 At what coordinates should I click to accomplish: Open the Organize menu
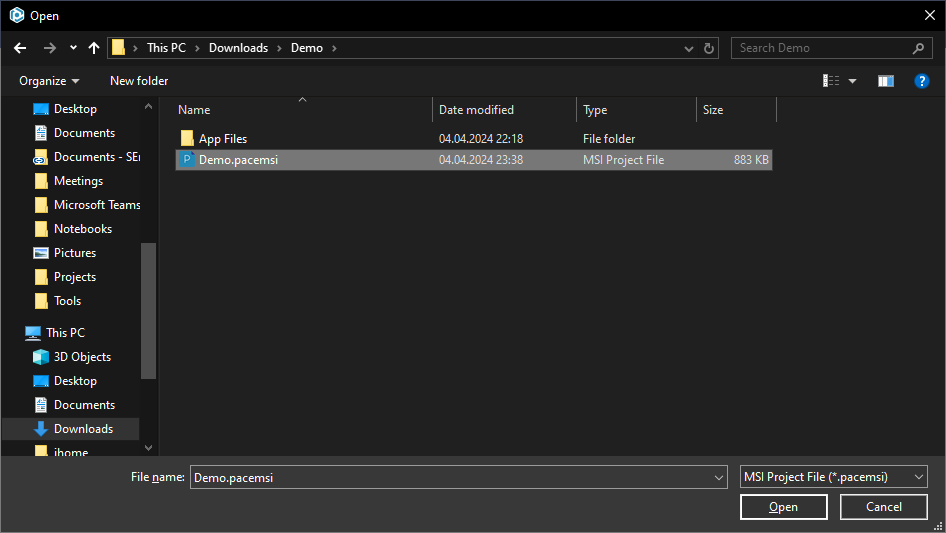(x=49, y=81)
